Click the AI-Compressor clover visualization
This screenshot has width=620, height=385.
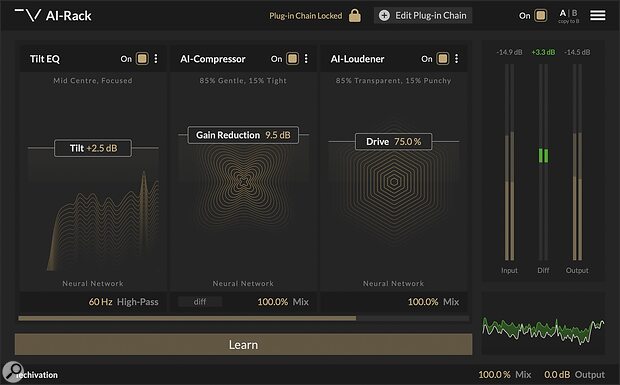(x=244, y=182)
